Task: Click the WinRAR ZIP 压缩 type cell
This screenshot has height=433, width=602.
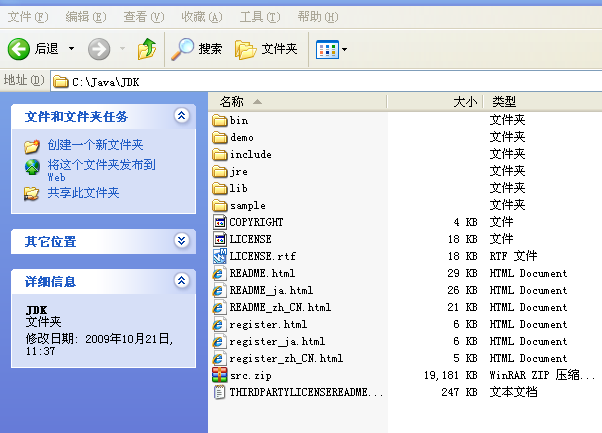Action: (542, 375)
